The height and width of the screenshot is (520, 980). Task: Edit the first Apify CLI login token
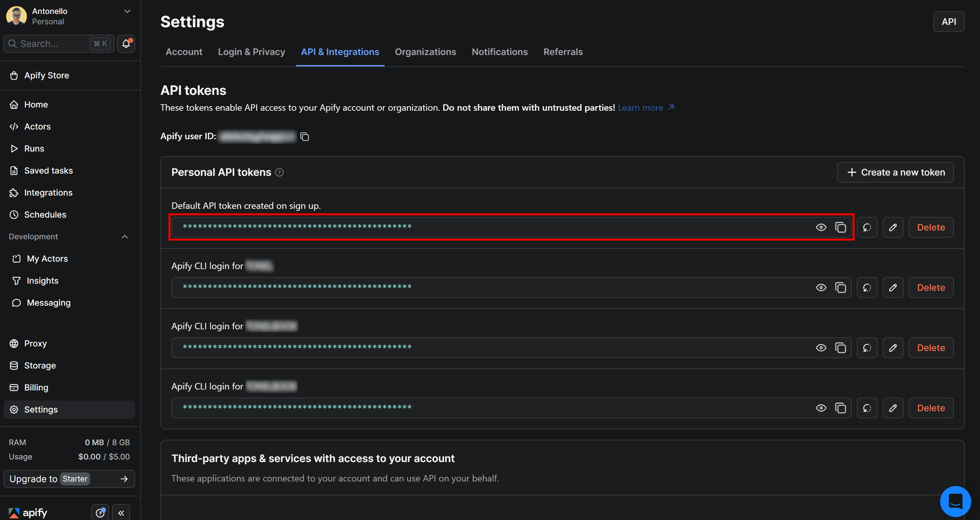(893, 288)
